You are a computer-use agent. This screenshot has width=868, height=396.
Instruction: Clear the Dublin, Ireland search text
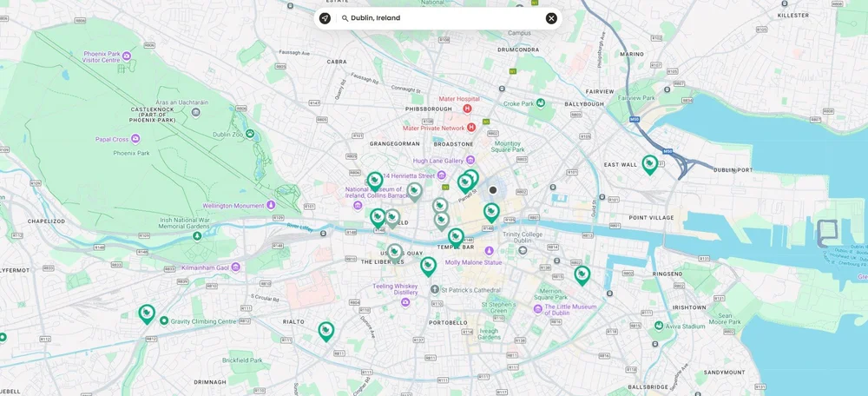[x=551, y=18]
